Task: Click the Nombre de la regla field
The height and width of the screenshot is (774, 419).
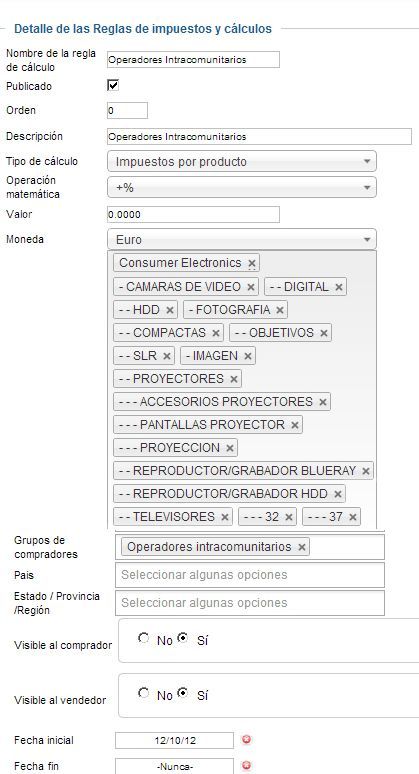Action: 193,59
